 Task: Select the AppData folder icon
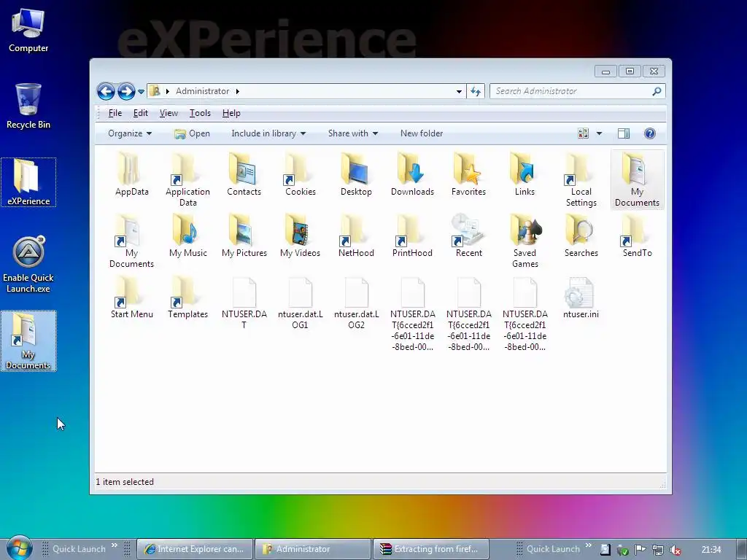coord(131,174)
